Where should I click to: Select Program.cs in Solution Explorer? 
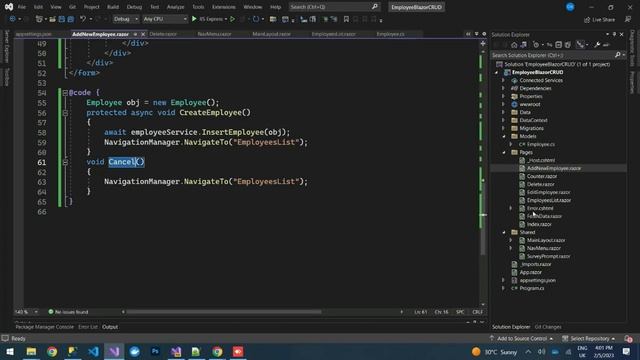point(531,288)
